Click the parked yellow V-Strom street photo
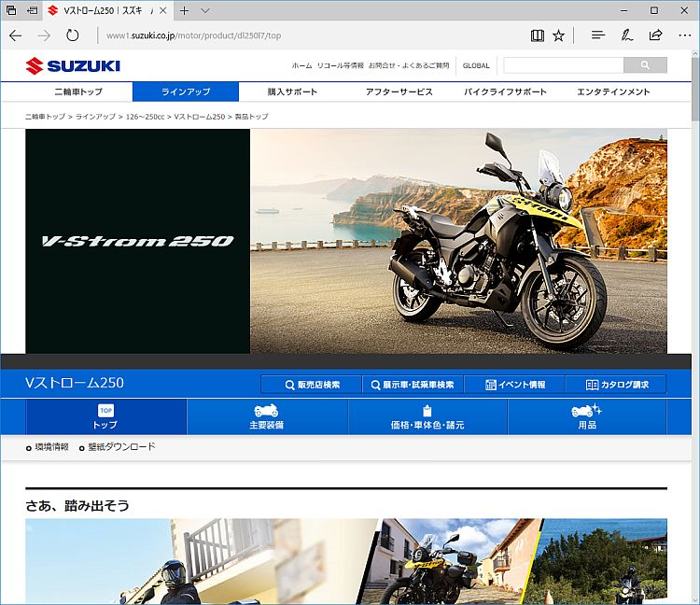The image size is (700, 605). pyautogui.click(x=451, y=562)
